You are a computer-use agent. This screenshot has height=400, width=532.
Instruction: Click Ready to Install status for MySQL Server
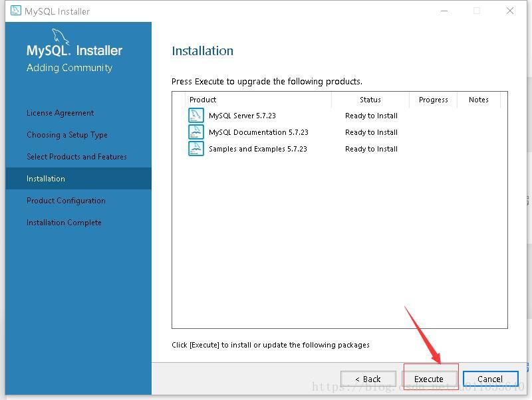pos(371,116)
